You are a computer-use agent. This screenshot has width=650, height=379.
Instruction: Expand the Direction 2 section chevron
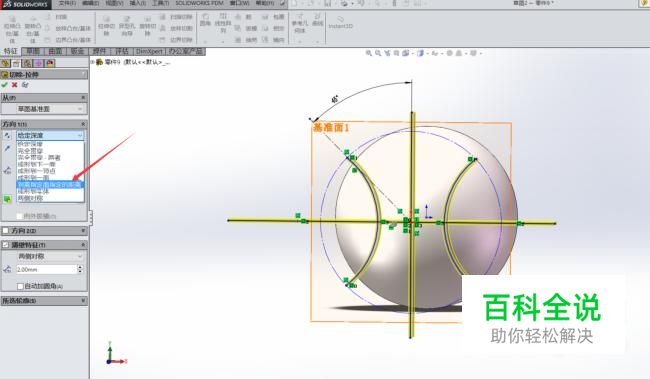83,231
